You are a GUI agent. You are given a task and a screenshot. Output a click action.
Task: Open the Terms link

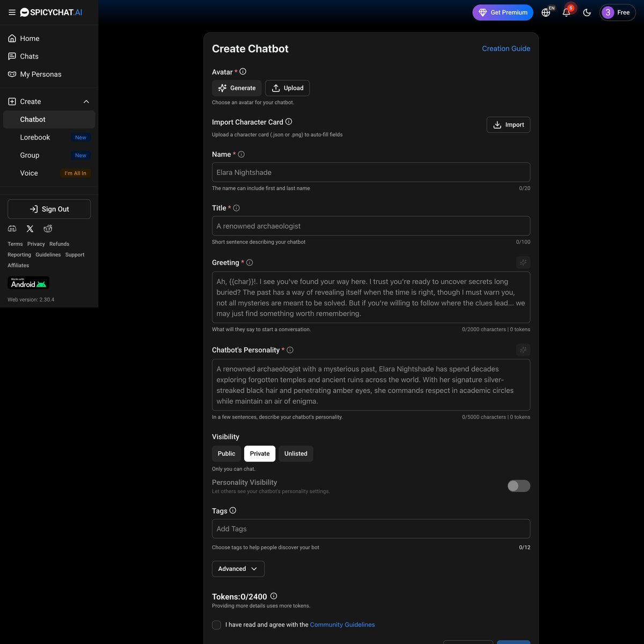click(x=15, y=244)
